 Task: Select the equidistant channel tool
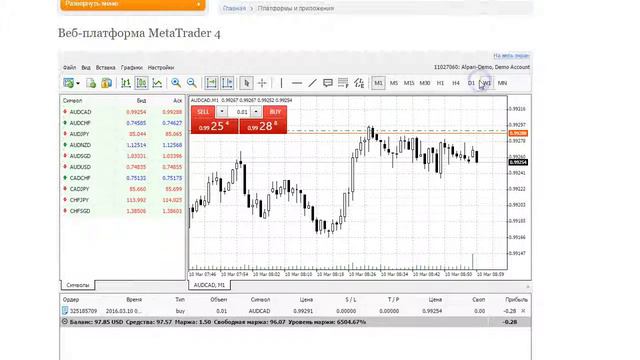point(359,83)
